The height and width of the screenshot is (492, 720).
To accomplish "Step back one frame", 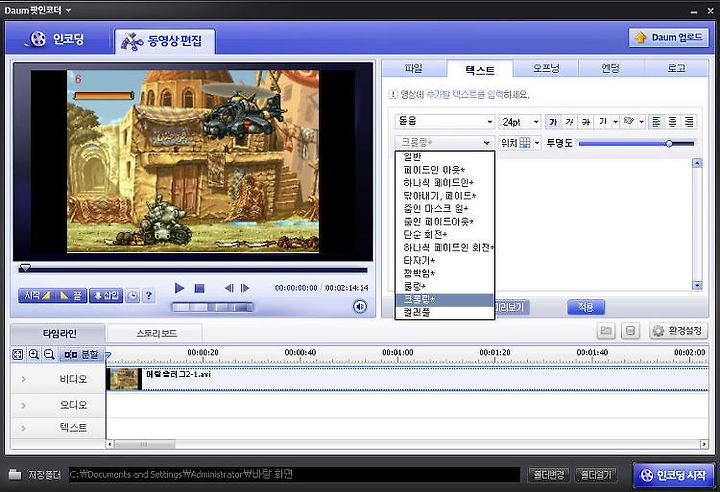I will (229, 288).
